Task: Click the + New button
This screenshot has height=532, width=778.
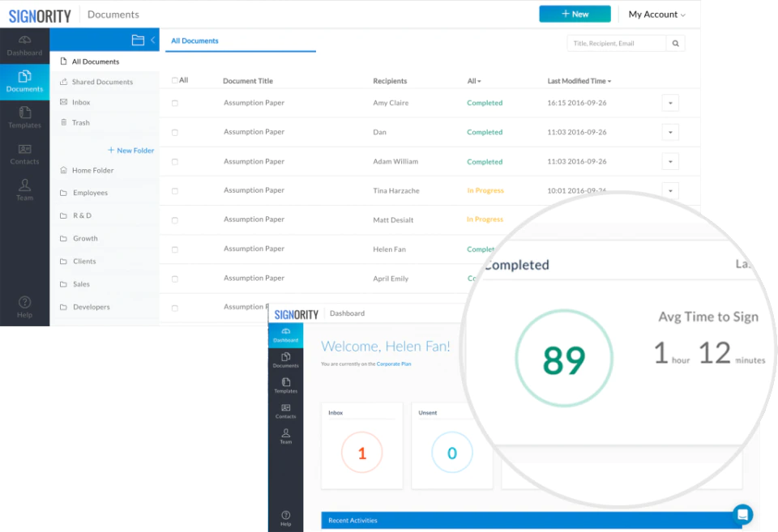Action: click(575, 14)
